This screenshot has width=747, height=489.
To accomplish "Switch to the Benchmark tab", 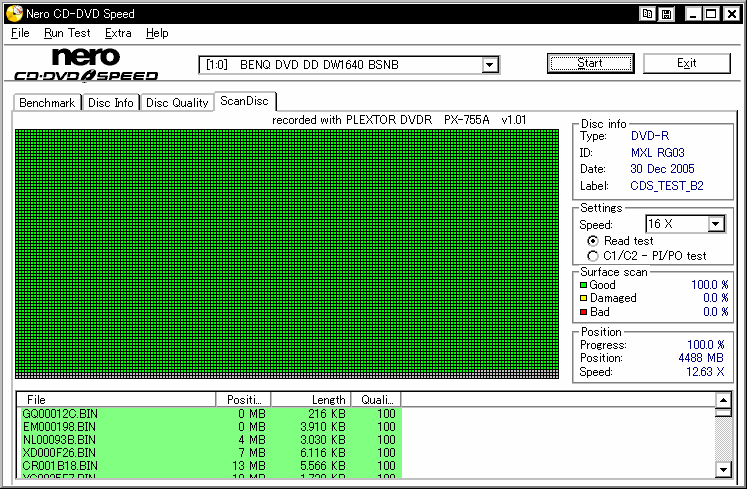I will 47,102.
